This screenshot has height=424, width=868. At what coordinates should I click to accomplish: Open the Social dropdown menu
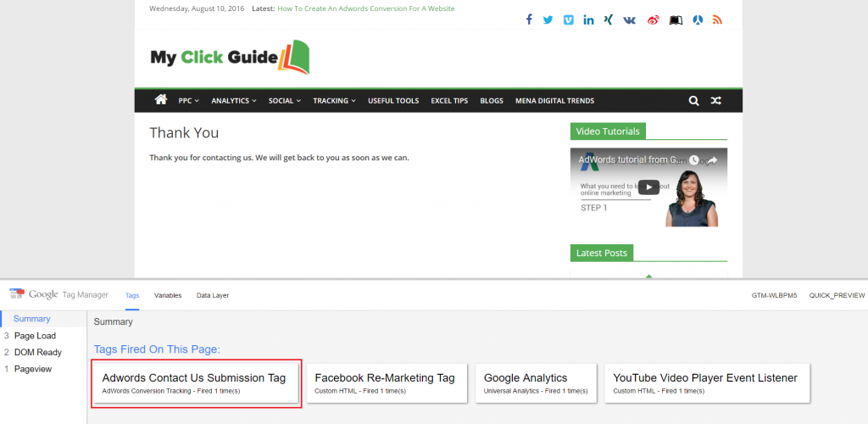(x=284, y=101)
